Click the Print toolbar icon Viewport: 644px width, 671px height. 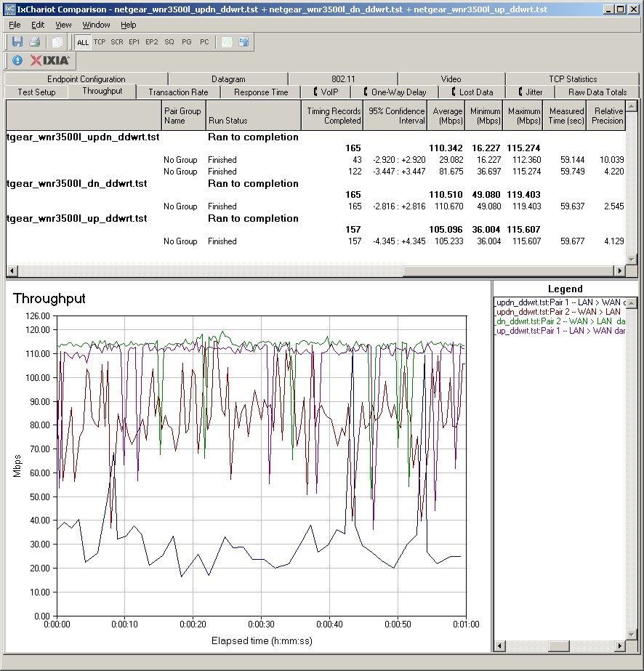click(x=35, y=42)
